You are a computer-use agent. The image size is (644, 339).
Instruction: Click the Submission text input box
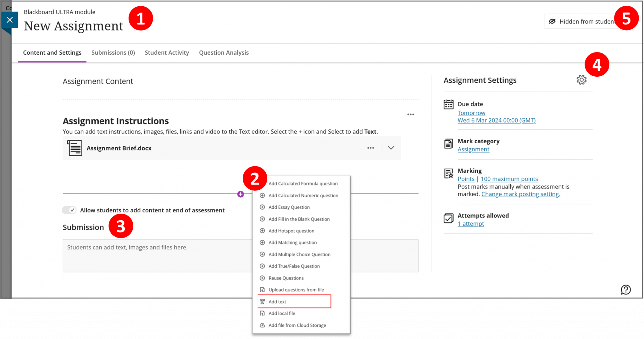(x=157, y=255)
